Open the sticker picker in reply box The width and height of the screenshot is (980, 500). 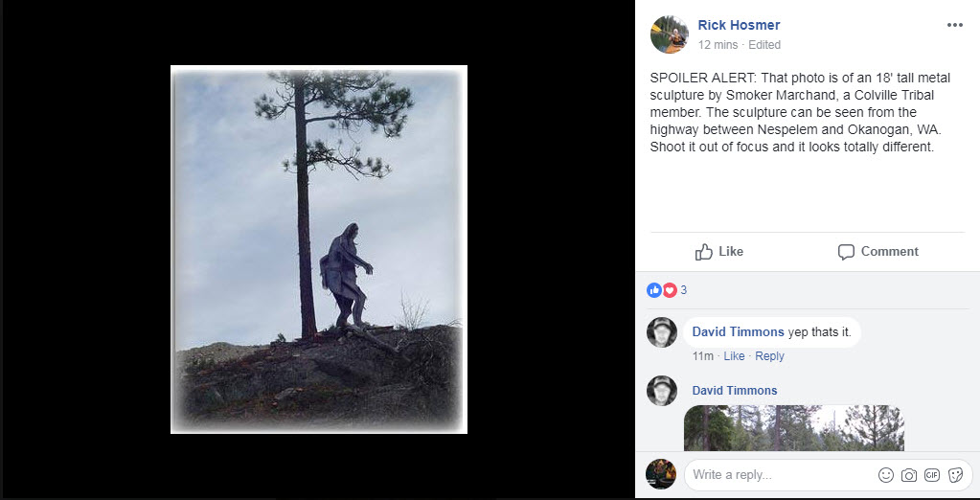[955, 475]
